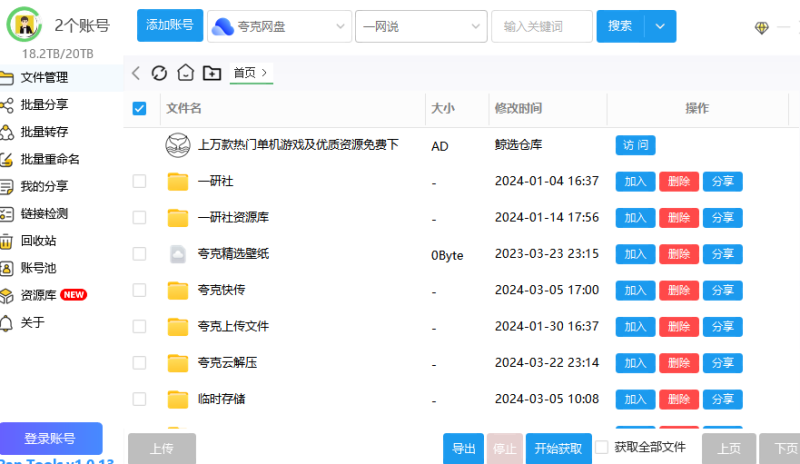Viewport: 800px width, 464px height.
Task: Click the diamond VIP icon
Action: [761, 28]
